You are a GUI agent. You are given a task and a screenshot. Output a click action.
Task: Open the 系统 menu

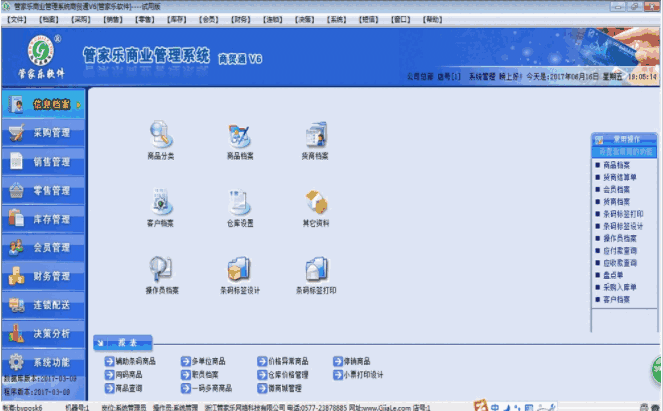(x=337, y=19)
